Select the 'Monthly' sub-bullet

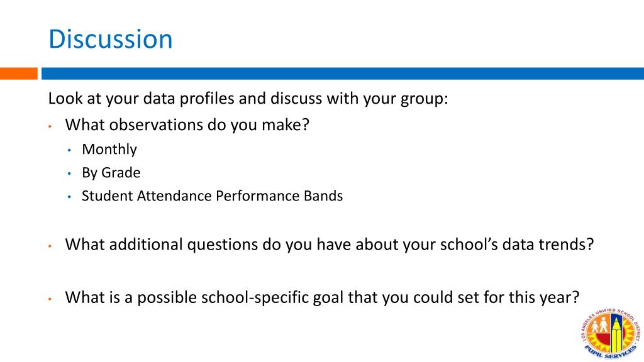point(109,150)
